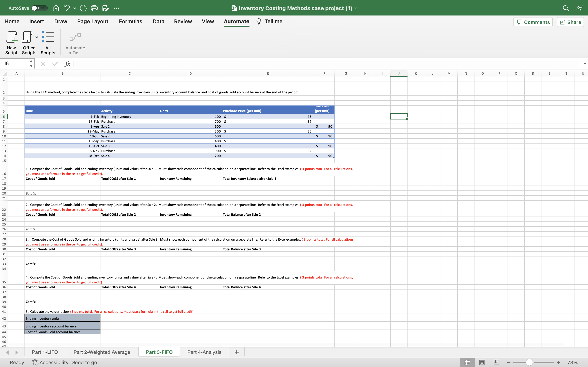The image size is (588, 367).
Task: Toggle the AutoSave switch
Action: pos(39,8)
